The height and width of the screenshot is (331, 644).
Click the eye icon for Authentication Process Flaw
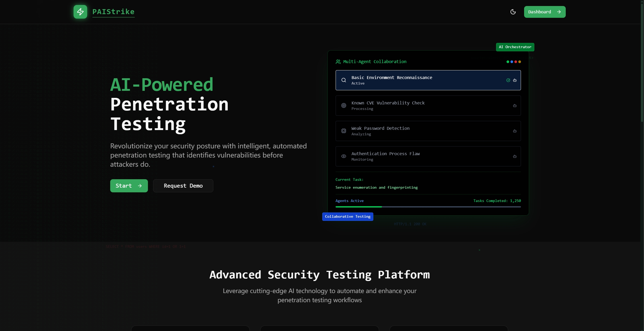click(343, 156)
